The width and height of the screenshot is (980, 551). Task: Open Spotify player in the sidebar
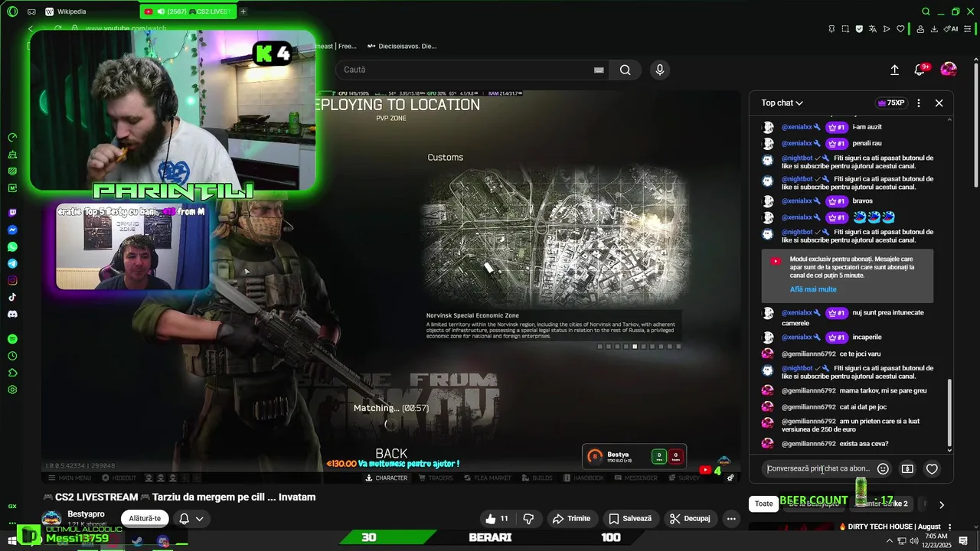[x=12, y=339]
